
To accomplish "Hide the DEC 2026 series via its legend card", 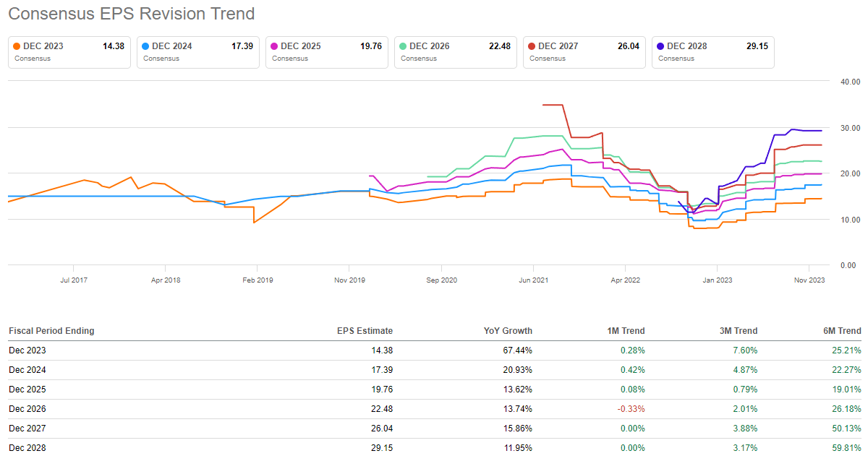I will click(x=456, y=52).
